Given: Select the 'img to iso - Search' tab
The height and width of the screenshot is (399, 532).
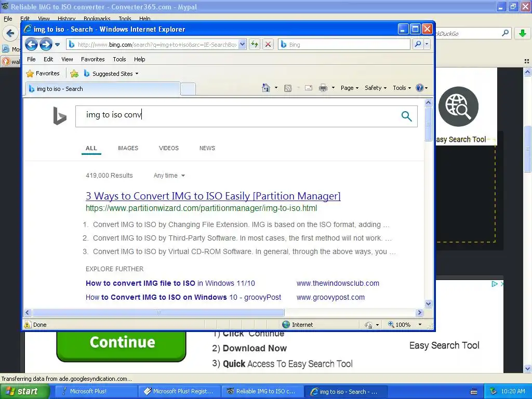Looking at the screenshot, I should [103, 89].
